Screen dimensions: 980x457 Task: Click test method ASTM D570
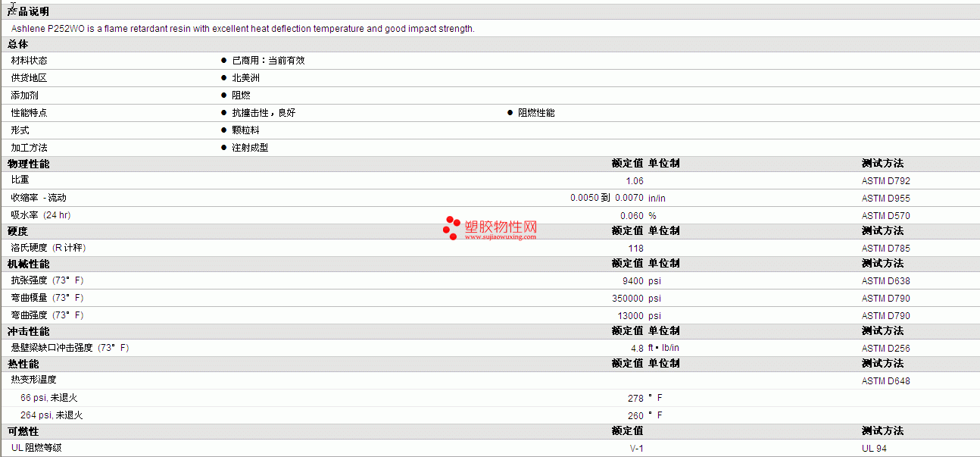tap(886, 216)
